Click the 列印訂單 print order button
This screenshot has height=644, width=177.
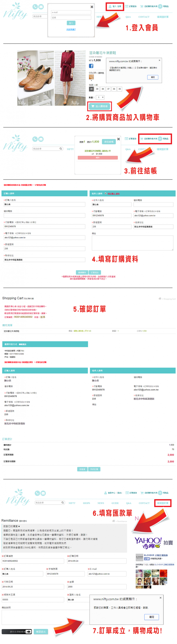[94, 469]
